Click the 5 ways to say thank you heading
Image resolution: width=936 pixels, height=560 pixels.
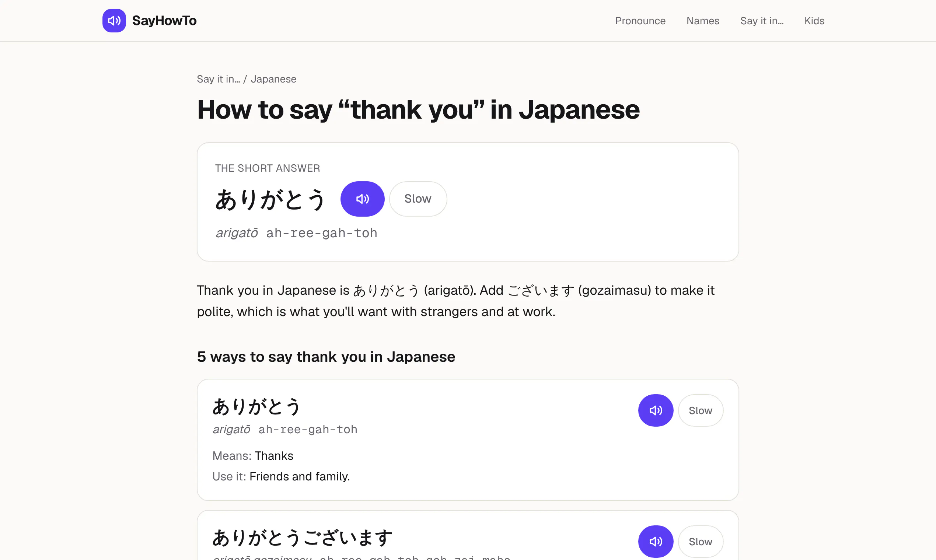point(326,357)
